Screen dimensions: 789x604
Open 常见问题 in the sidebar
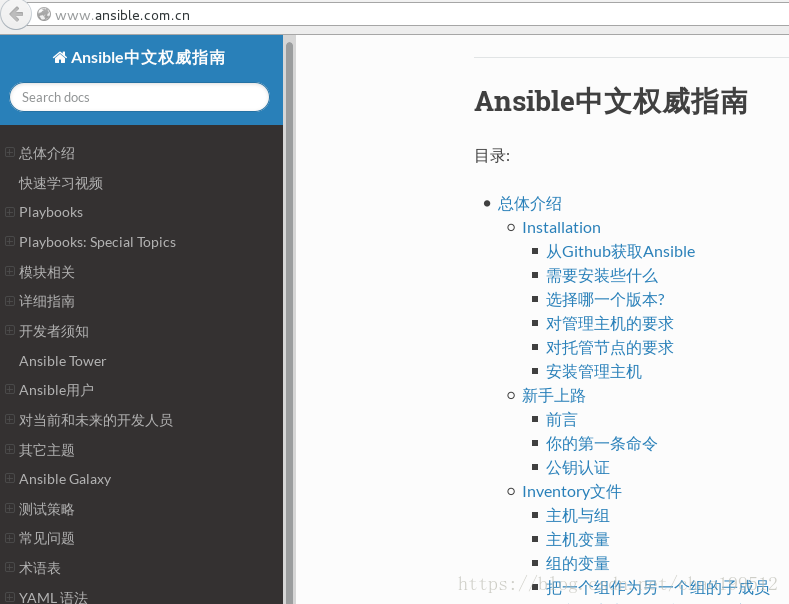pyautogui.click(x=47, y=539)
